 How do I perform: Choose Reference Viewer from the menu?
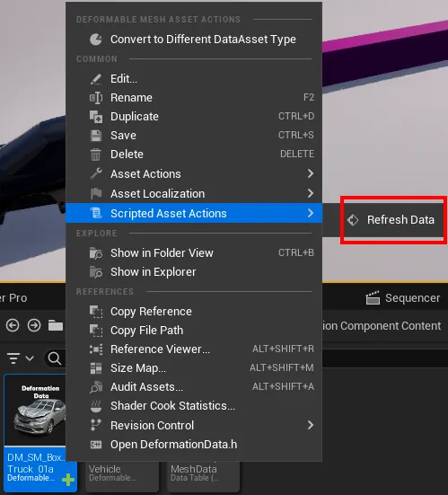tap(194, 349)
